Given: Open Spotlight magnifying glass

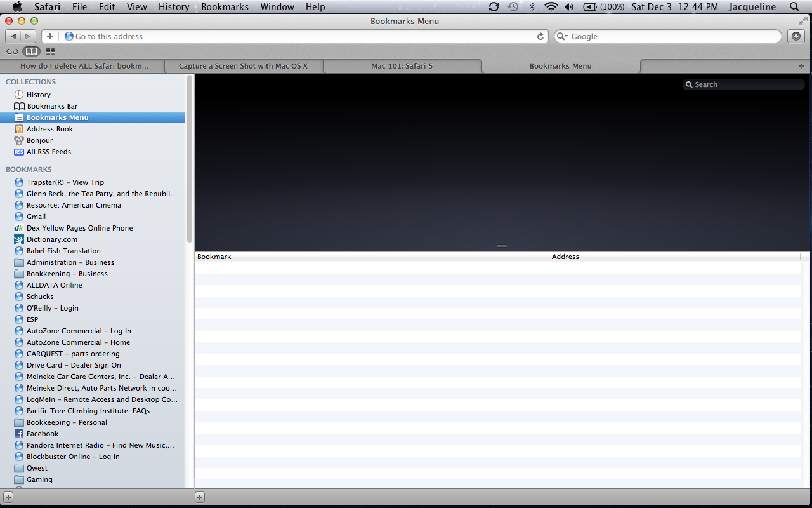Looking at the screenshot, I should (x=794, y=7).
